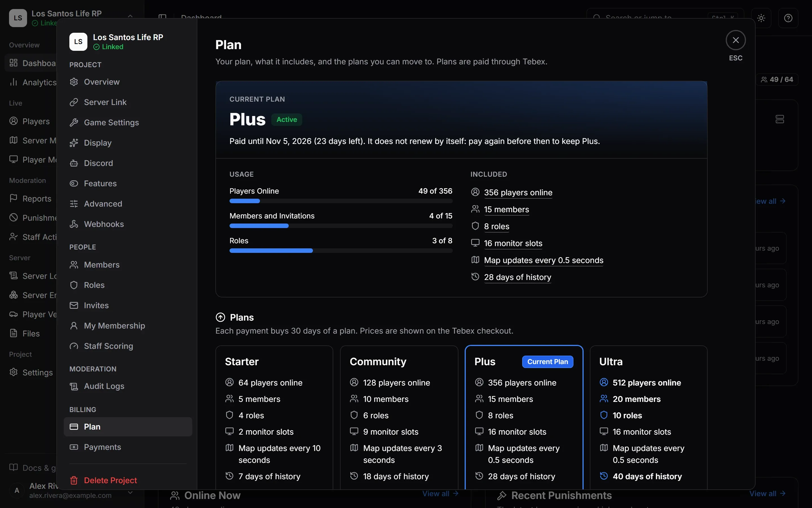Screen dimensions: 812x508
Task: Select Plan under Billing
Action: [127, 427]
